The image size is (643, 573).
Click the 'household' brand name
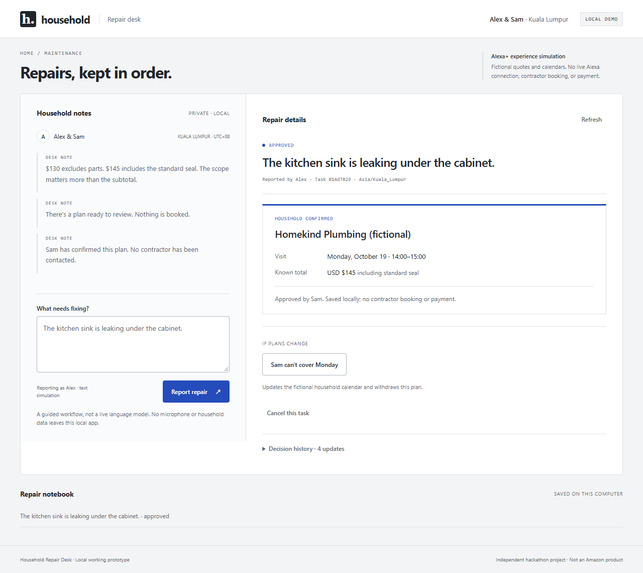click(66, 20)
